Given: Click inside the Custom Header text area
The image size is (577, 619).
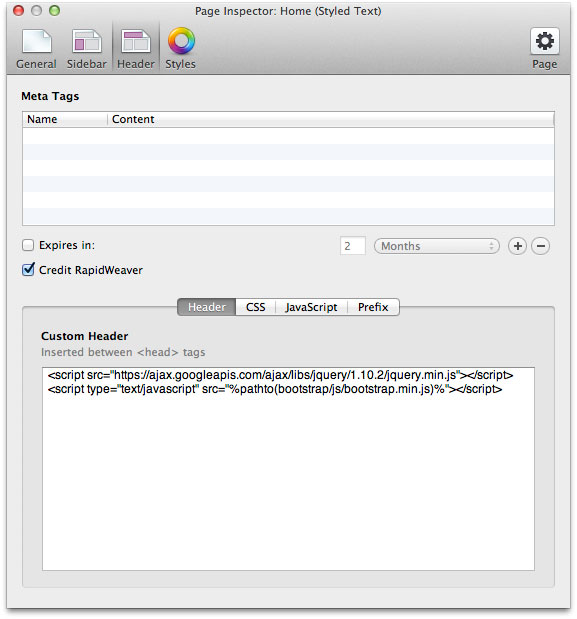Looking at the screenshot, I should [x=288, y=469].
